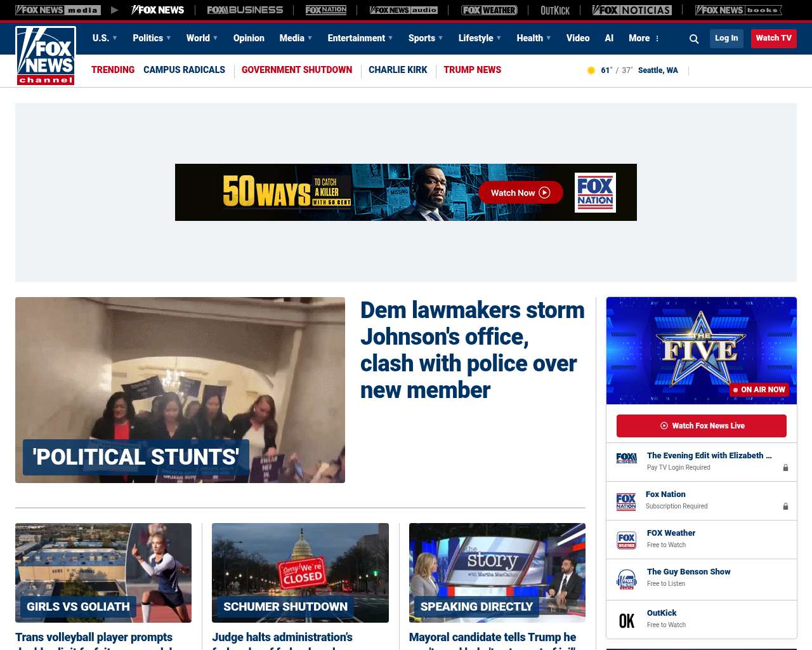The width and height of the screenshot is (812, 650).
Task: Click the Watch TV button
Action: tap(774, 38)
